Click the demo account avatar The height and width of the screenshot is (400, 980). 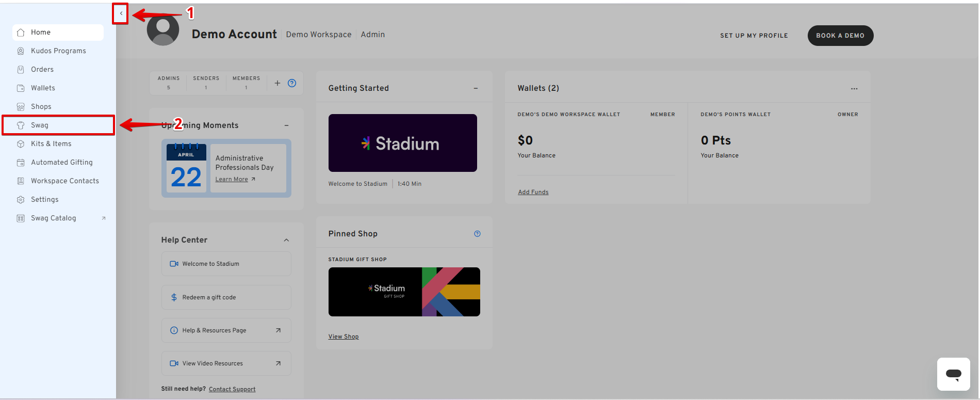163,30
